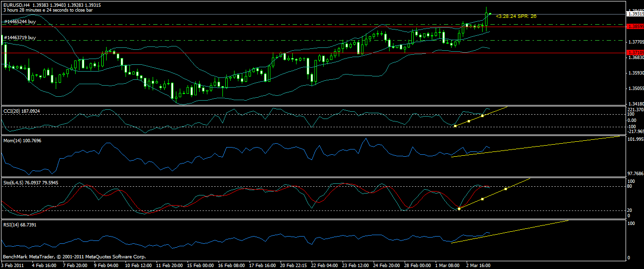Click the 80 level on Stochastic scale
This screenshot has height=269, width=644.
click(630, 186)
